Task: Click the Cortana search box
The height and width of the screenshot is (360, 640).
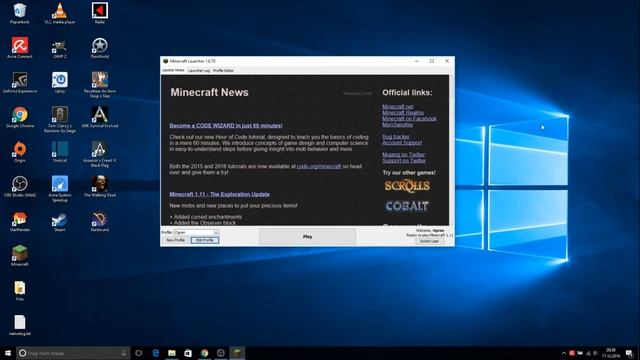Action: click(73, 353)
